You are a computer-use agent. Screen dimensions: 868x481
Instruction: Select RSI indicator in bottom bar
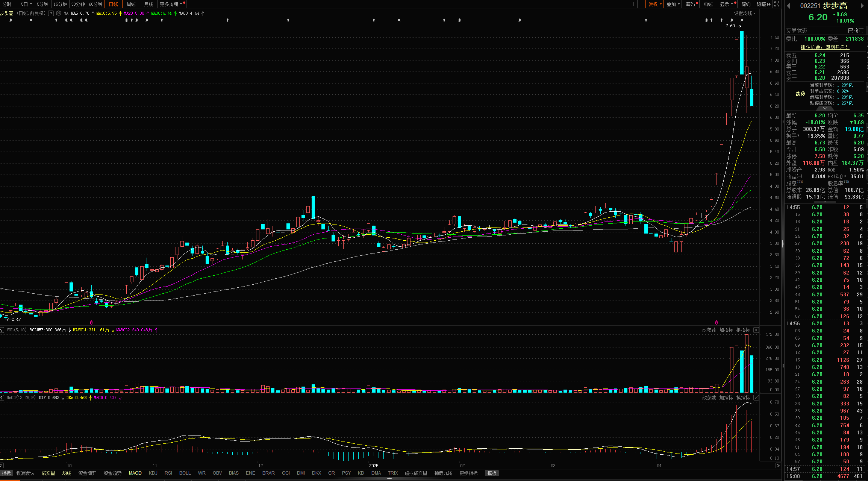(168, 473)
